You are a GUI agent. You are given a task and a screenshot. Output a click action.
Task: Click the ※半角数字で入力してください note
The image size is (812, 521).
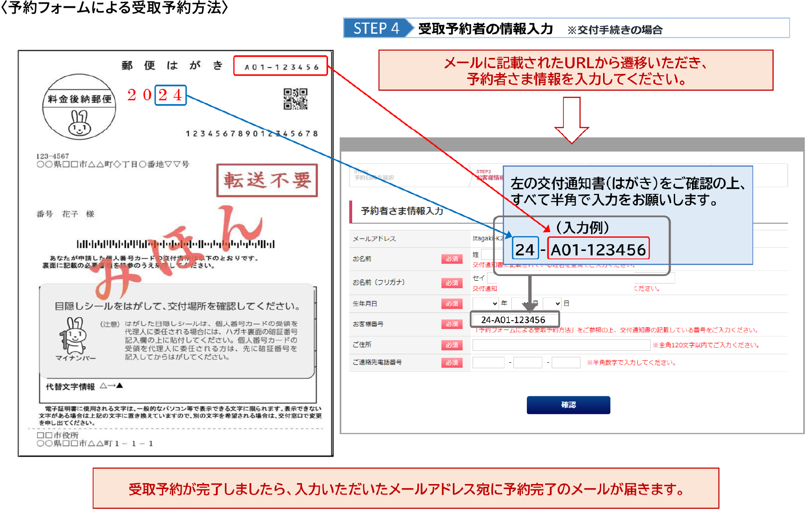tap(631, 363)
